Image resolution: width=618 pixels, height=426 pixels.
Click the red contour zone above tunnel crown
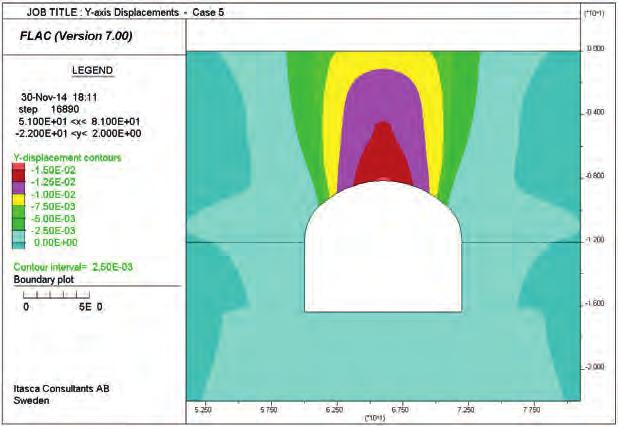coord(383,162)
